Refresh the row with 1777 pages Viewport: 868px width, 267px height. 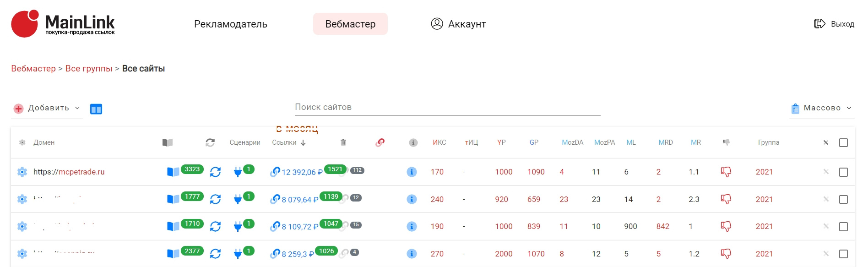(215, 199)
